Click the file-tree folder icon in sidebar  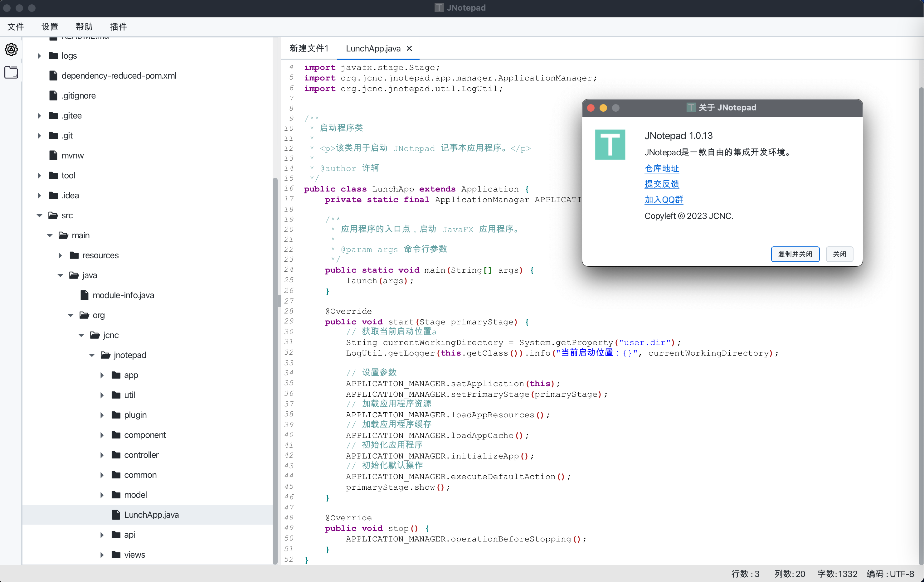(11, 72)
